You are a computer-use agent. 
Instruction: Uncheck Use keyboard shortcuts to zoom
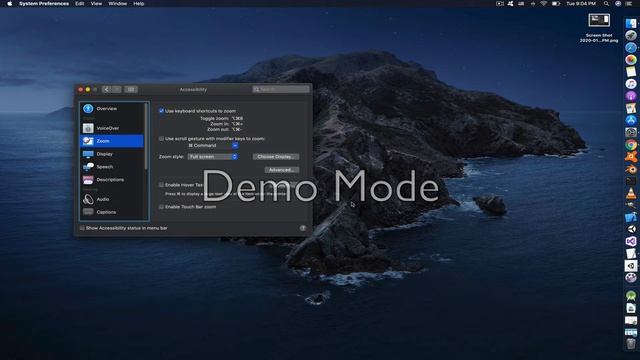point(161,111)
